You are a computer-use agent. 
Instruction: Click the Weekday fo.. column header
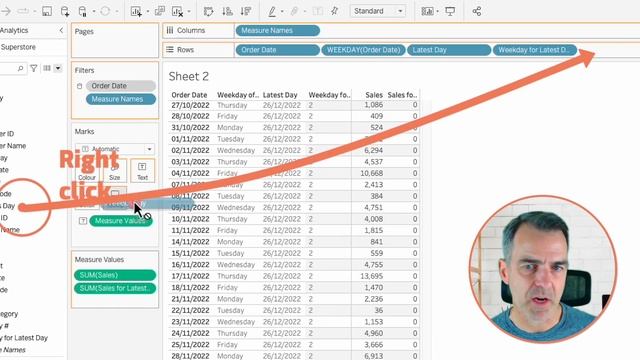(x=329, y=95)
